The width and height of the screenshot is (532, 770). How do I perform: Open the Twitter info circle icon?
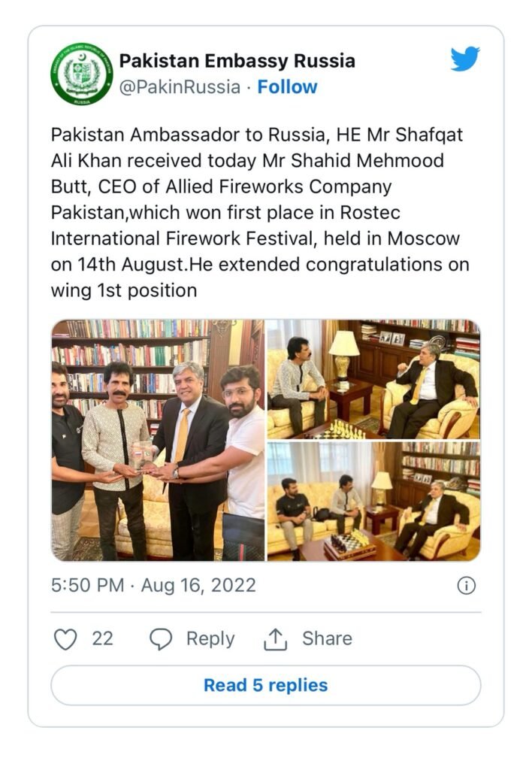pyautogui.click(x=466, y=586)
